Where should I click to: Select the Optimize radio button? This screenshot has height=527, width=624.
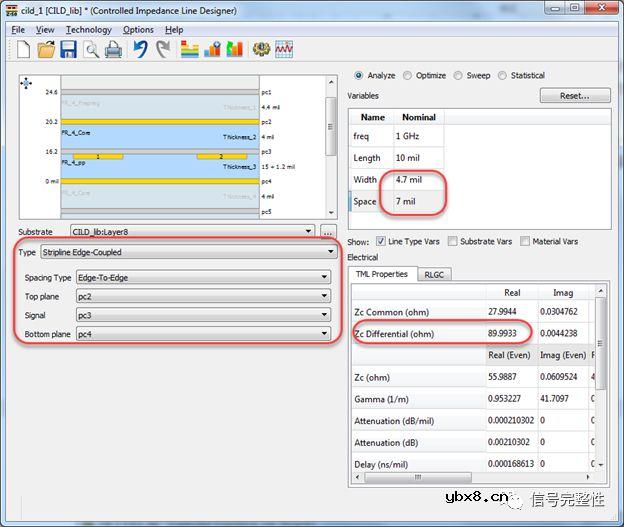(x=408, y=76)
